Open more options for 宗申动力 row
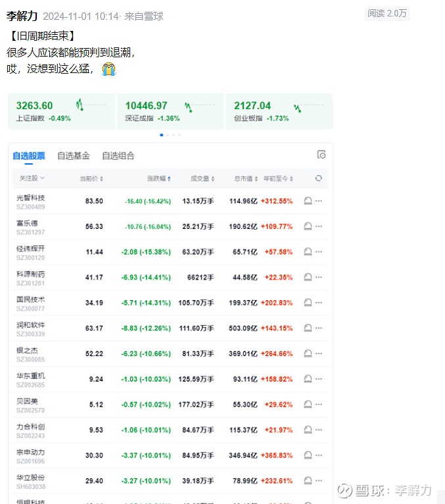Image resolution: width=445 pixels, height=504 pixels. [x=319, y=455]
